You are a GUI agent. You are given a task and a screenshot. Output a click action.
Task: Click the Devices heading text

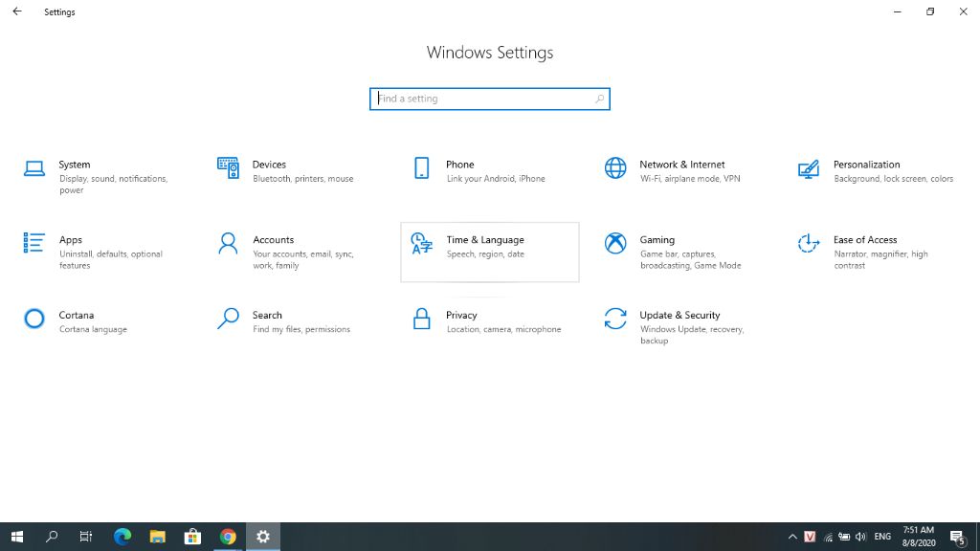[269, 165]
